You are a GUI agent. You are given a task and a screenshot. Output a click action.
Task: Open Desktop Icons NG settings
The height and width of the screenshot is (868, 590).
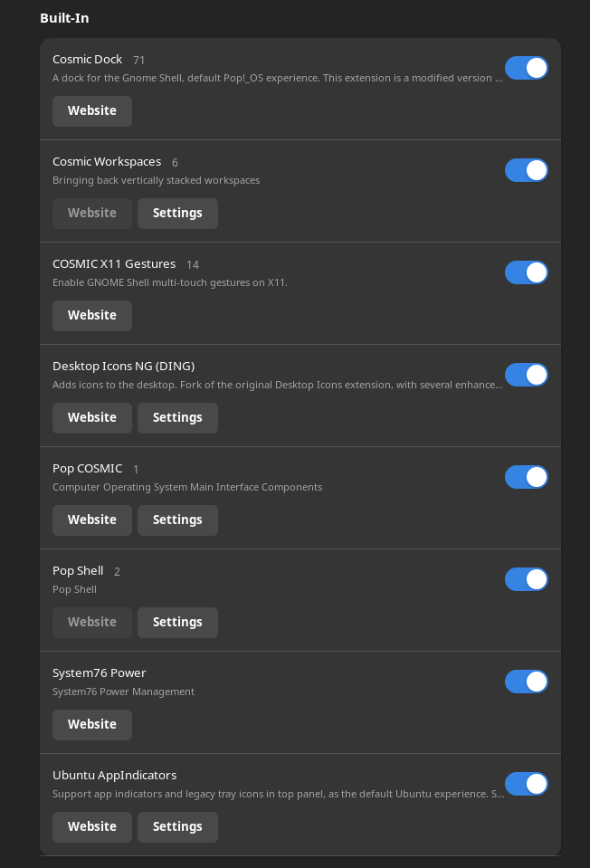177,417
